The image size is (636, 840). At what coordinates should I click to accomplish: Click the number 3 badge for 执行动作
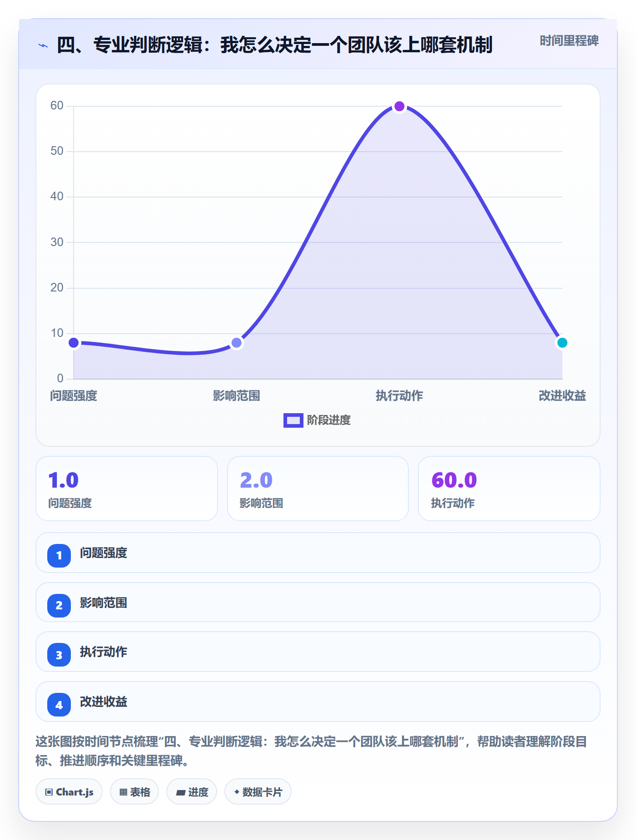click(x=59, y=655)
